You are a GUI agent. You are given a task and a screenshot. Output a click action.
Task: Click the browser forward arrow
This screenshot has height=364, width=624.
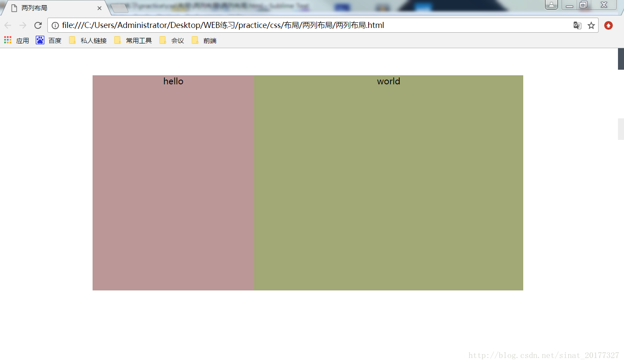point(23,25)
